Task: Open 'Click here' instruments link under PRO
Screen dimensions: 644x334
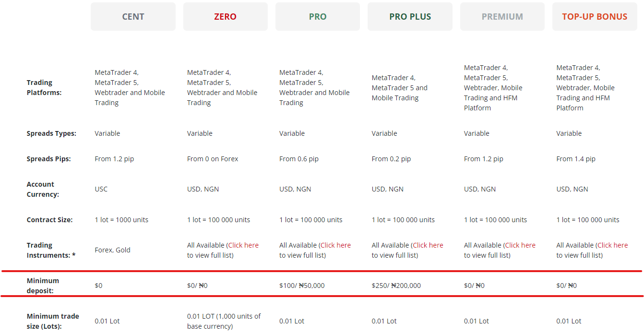Action: [x=335, y=245]
